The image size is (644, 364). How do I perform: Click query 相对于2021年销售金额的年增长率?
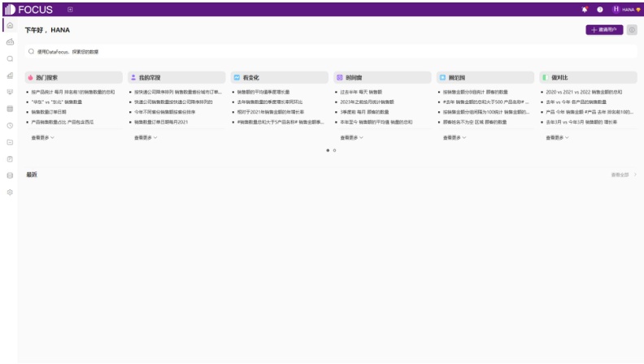271,112
